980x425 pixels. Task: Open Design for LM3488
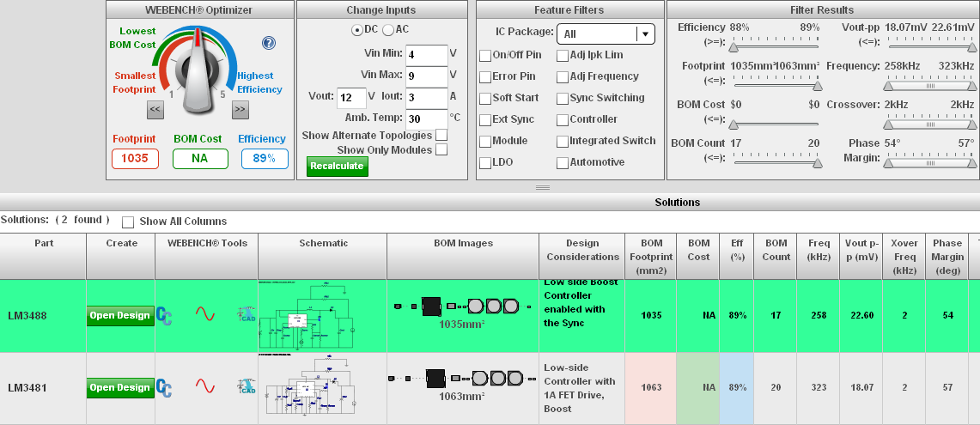pyautogui.click(x=120, y=316)
